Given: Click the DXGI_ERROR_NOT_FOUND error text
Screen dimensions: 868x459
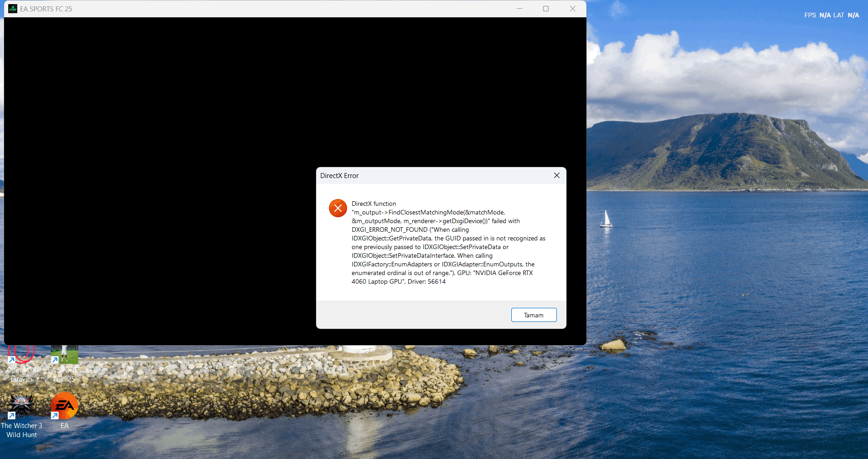Looking at the screenshot, I should point(389,229).
